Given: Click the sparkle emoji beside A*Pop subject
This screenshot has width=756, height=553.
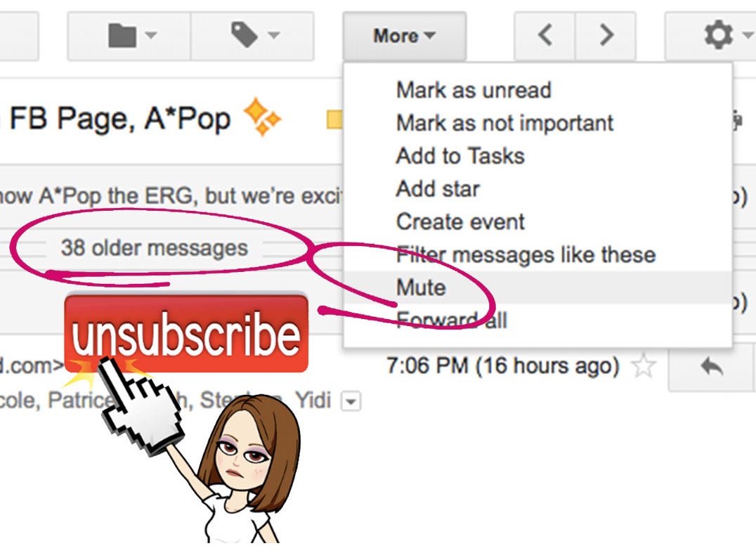Looking at the screenshot, I should click(262, 117).
